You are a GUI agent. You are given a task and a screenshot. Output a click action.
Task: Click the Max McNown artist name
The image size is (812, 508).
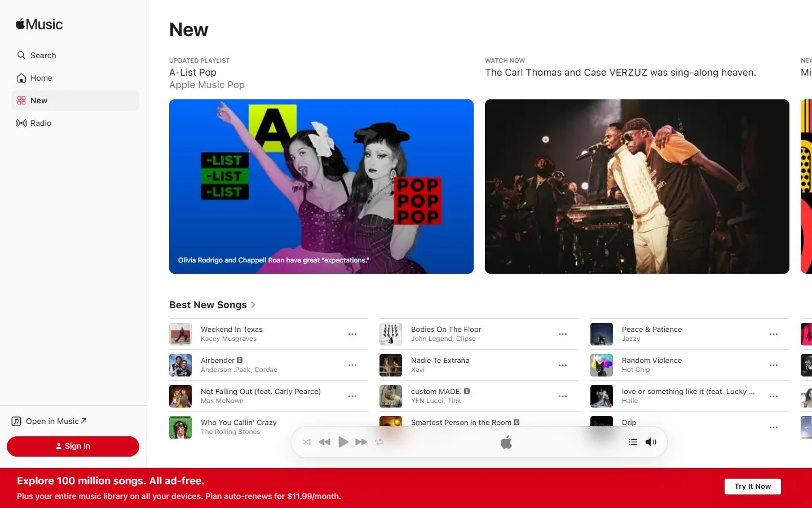pyautogui.click(x=222, y=401)
